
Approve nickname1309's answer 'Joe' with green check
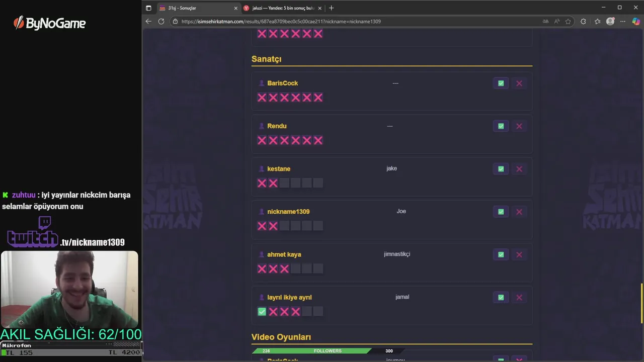[x=501, y=212]
